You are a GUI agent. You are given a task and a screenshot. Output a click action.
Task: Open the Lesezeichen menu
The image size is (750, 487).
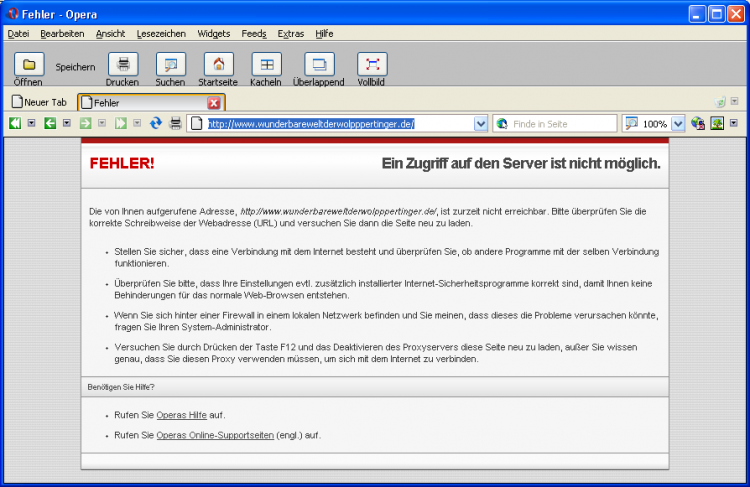(161, 33)
